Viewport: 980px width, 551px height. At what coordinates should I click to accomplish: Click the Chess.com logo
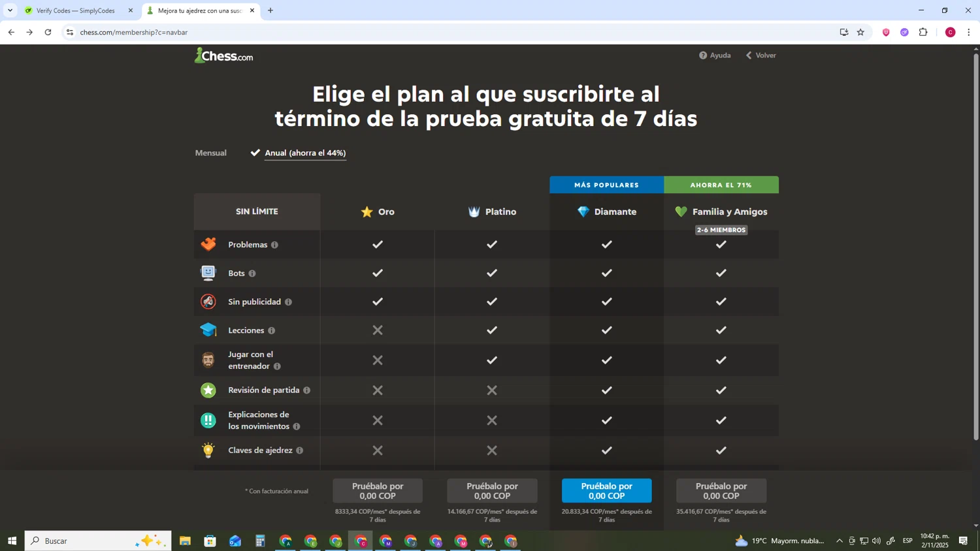tap(223, 55)
